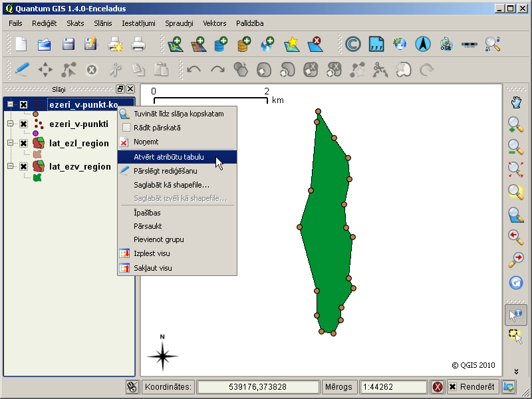Select the Select Features tool

click(x=516, y=336)
